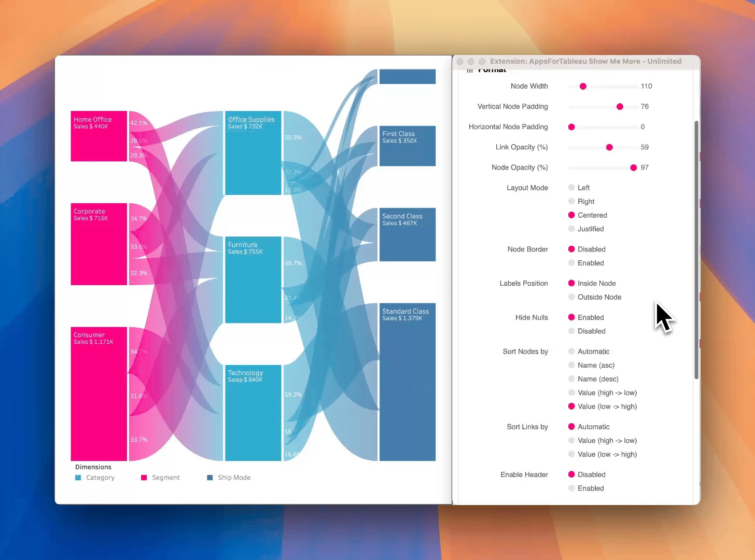Set Labels Position to Outside Node
Image resolution: width=755 pixels, height=560 pixels.
coord(571,297)
